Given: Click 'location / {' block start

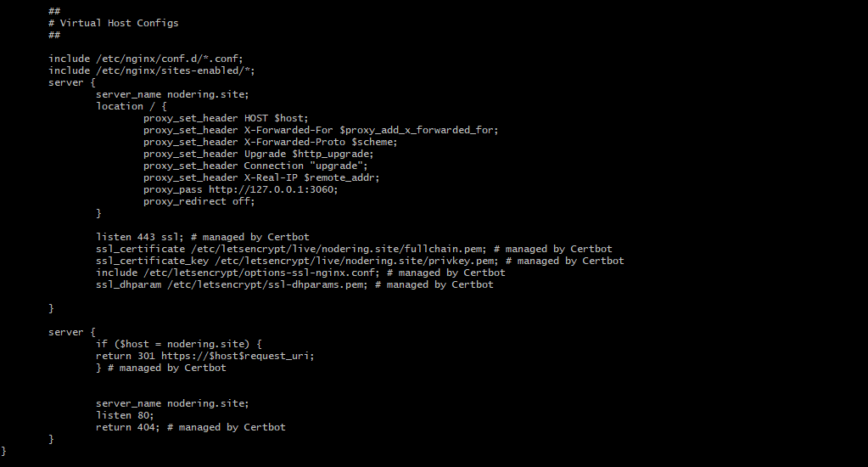Looking at the screenshot, I should coord(132,106).
